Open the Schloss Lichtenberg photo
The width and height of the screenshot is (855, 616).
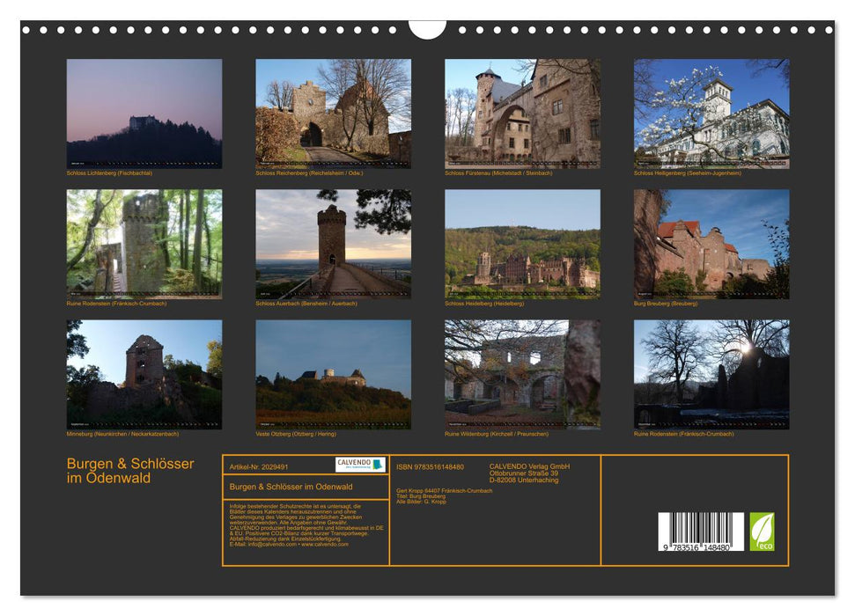[144, 114]
